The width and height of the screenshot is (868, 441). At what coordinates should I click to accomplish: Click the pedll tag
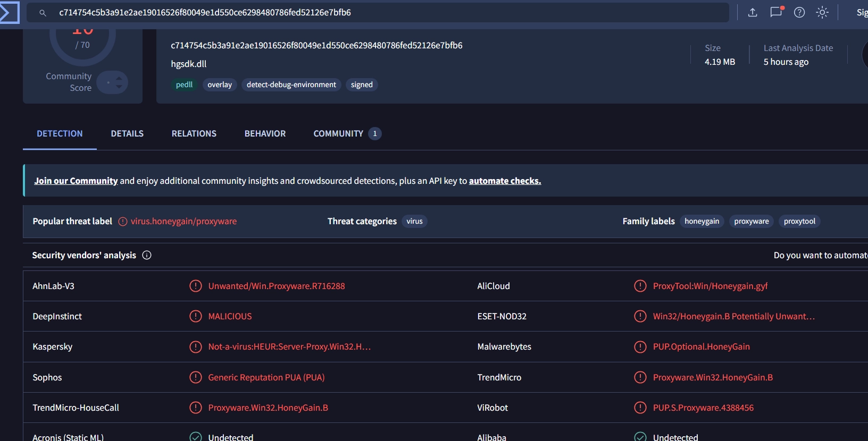click(184, 84)
